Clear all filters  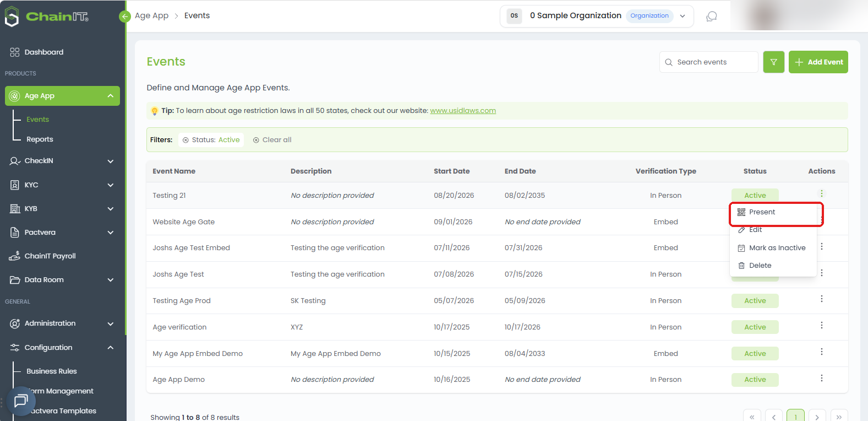pyautogui.click(x=272, y=140)
